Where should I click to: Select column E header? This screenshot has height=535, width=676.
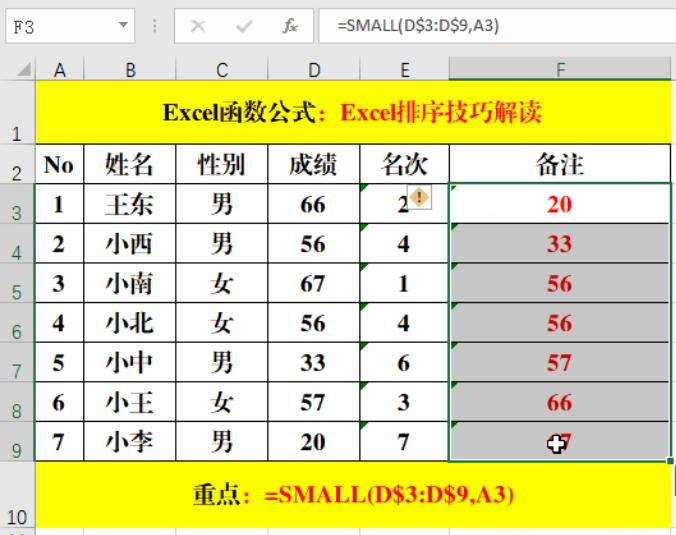[x=404, y=70]
